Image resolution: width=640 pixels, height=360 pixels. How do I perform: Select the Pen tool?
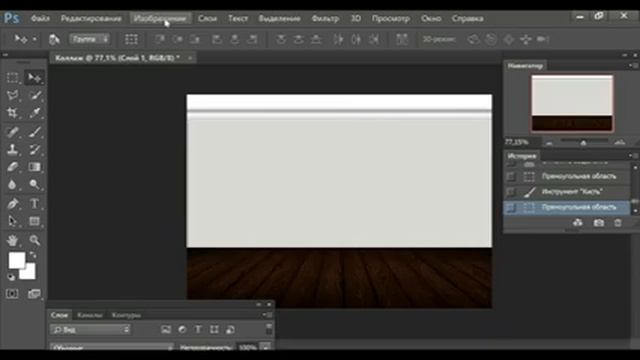tap(12, 203)
